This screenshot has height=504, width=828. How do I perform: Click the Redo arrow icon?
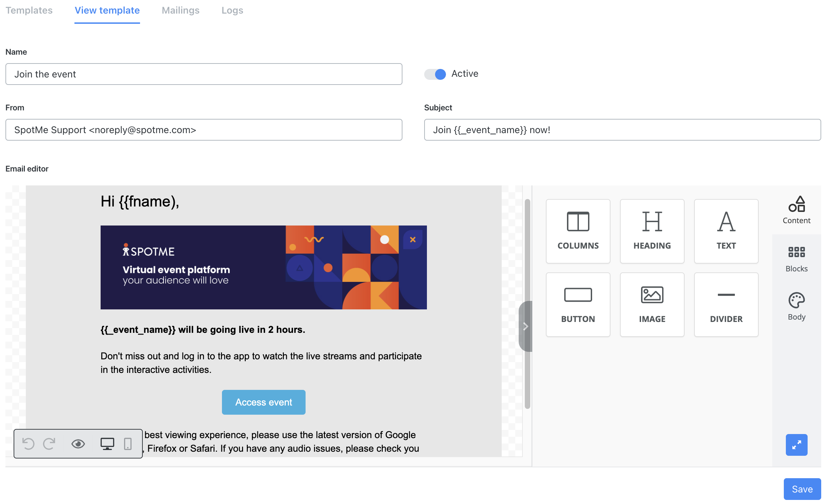click(x=49, y=444)
